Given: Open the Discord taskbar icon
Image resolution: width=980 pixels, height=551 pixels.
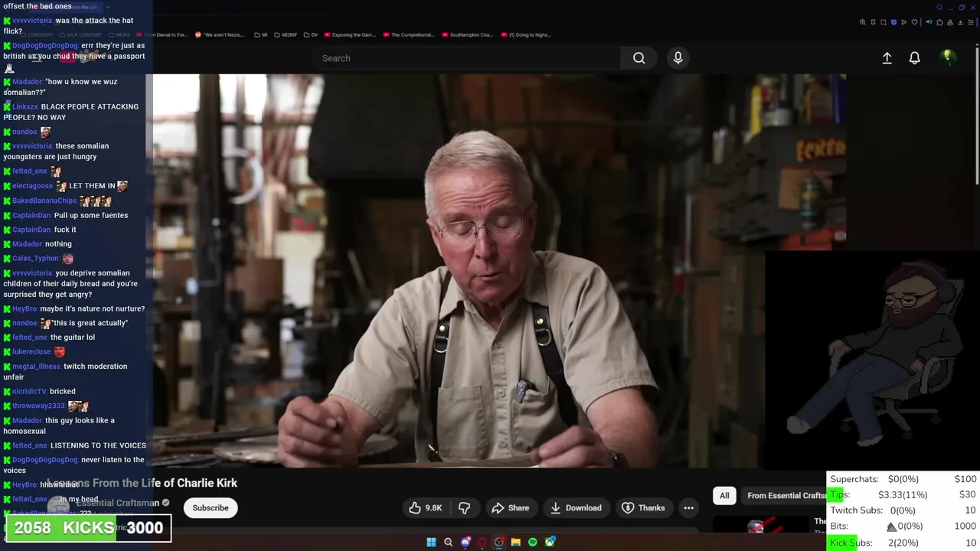Looking at the screenshot, I should pyautogui.click(x=465, y=543).
